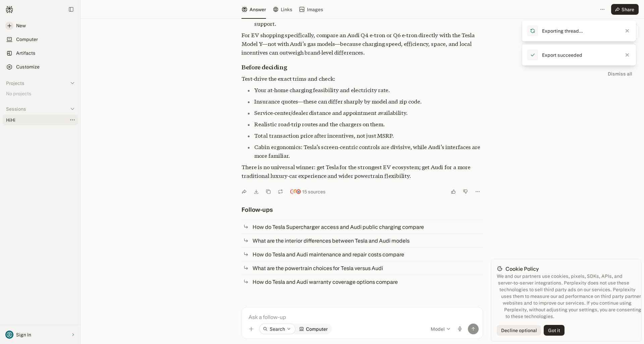The image size is (644, 344).
Task: Give the answer a thumbs up
Action: (x=453, y=192)
